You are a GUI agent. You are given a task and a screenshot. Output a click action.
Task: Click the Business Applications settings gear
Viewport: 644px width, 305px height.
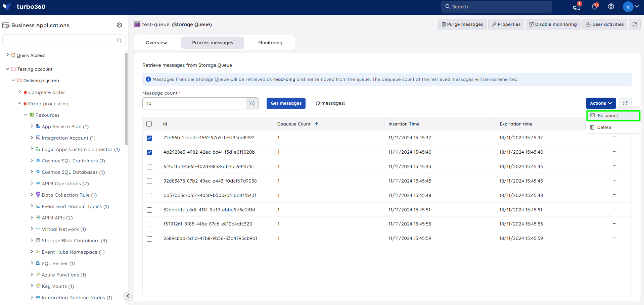pyautogui.click(x=119, y=25)
